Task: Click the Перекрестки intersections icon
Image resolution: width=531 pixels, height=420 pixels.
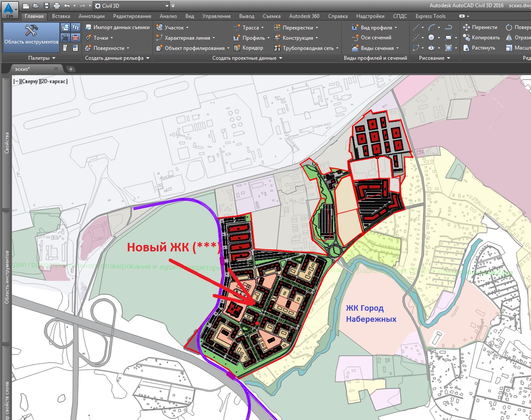Action: 277,27
